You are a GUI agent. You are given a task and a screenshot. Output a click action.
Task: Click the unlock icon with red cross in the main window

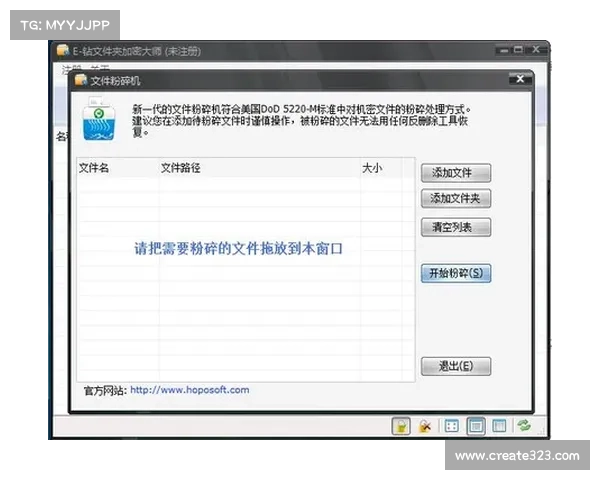click(x=425, y=426)
